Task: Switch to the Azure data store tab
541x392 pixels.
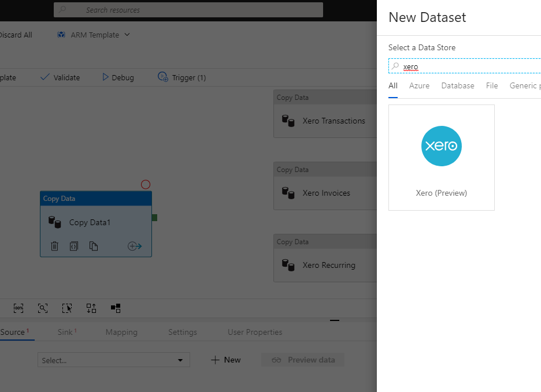Action: (419, 86)
